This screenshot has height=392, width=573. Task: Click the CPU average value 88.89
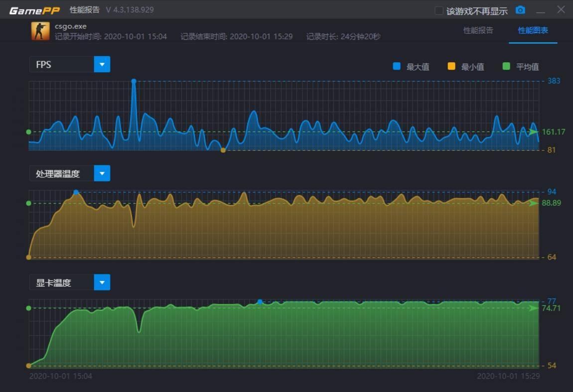(x=551, y=203)
